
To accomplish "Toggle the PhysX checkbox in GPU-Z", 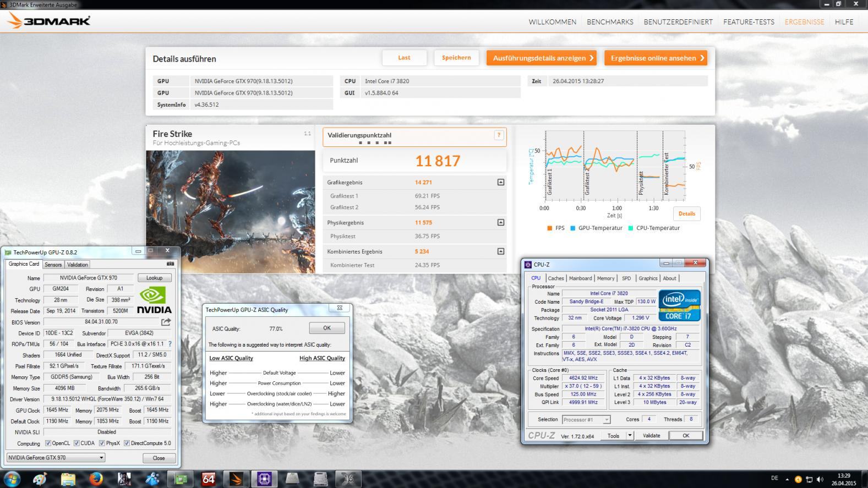I will click(102, 443).
